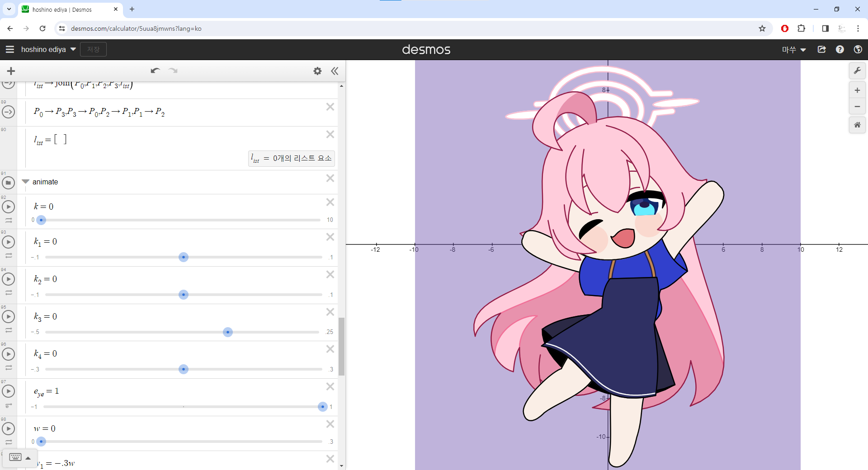Open the share graph icon
The height and width of the screenshot is (470, 868).
tap(821, 50)
